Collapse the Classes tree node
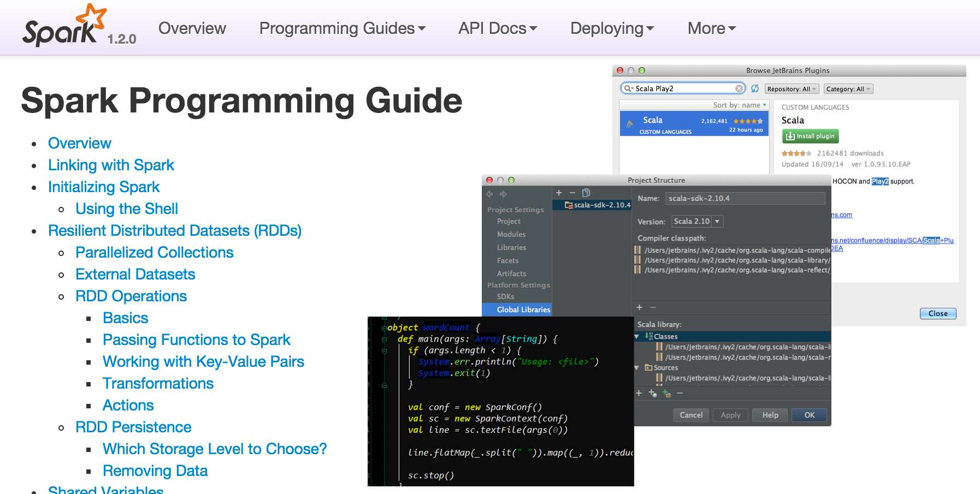This screenshot has width=980, height=494. tap(636, 336)
